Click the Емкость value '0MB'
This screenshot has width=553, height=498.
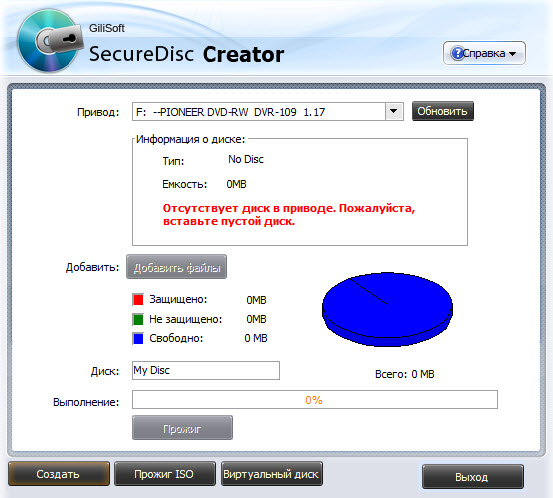click(x=236, y=184)
